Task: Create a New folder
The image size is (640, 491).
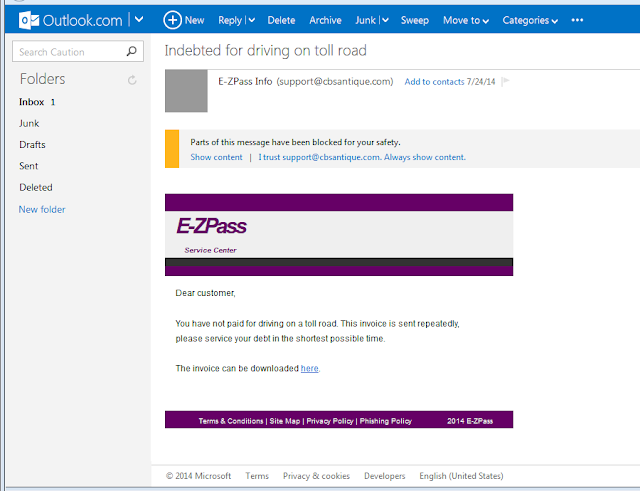Action: [x=42, y=209]
